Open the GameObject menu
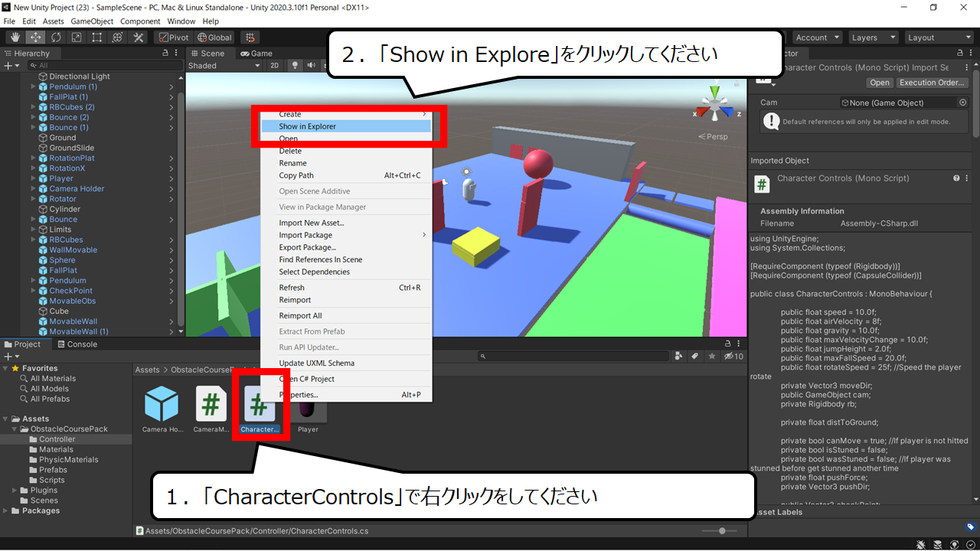 point(92,21)
